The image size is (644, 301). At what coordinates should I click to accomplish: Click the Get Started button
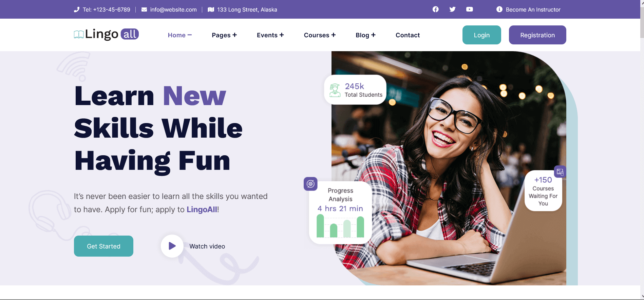(103, 246)
